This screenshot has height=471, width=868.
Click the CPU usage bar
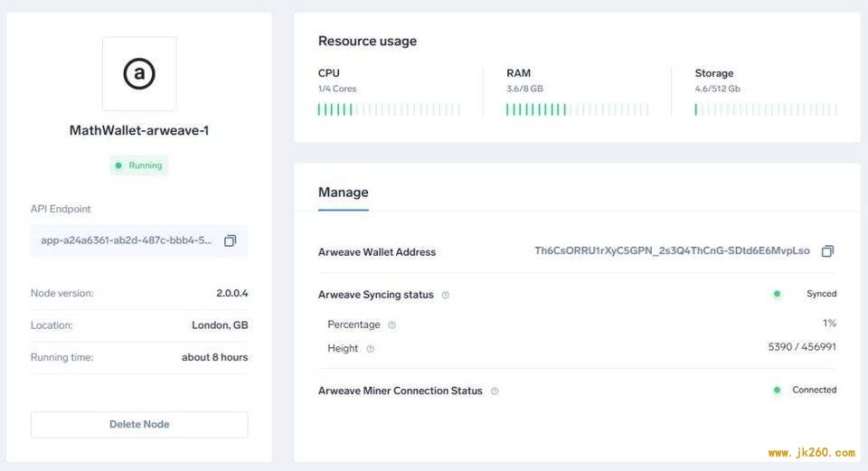pyautogui.click(x=389, y=109)
